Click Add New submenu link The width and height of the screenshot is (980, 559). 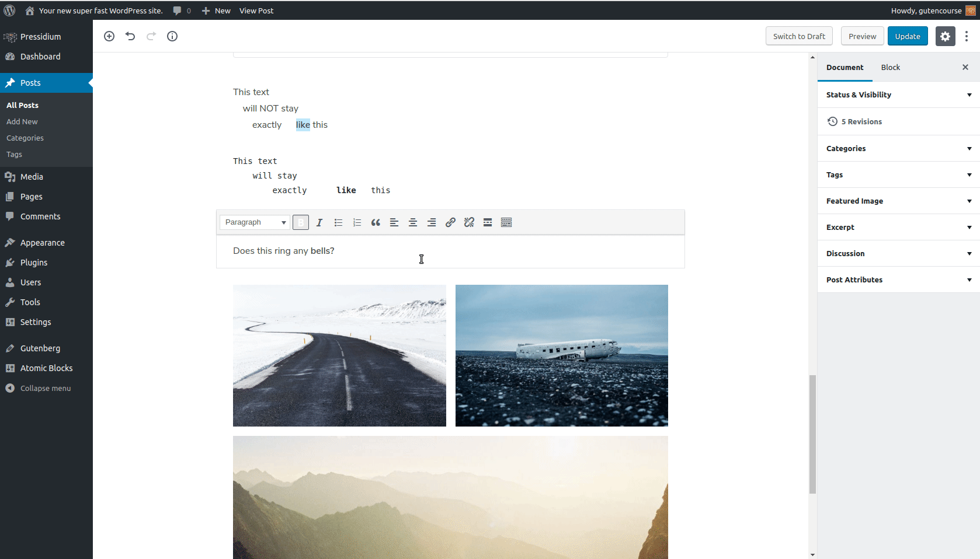(22, 121)
